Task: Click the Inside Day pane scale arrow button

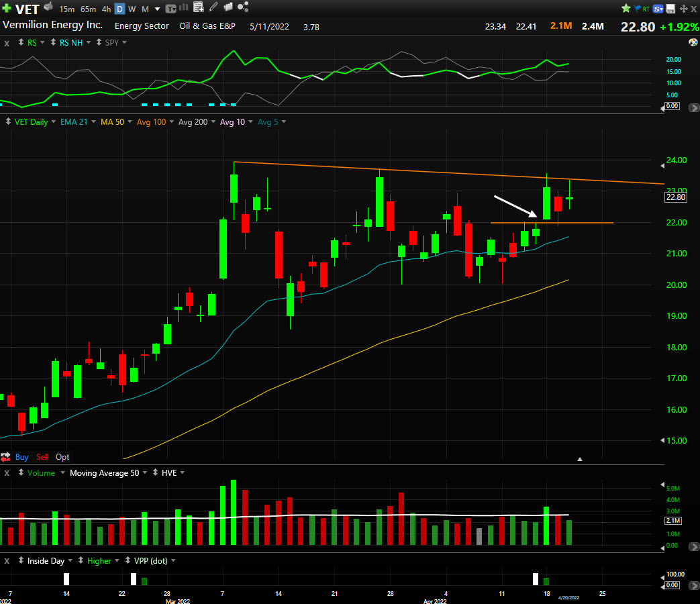Action: pyautogui.click(x=694, y=585)
